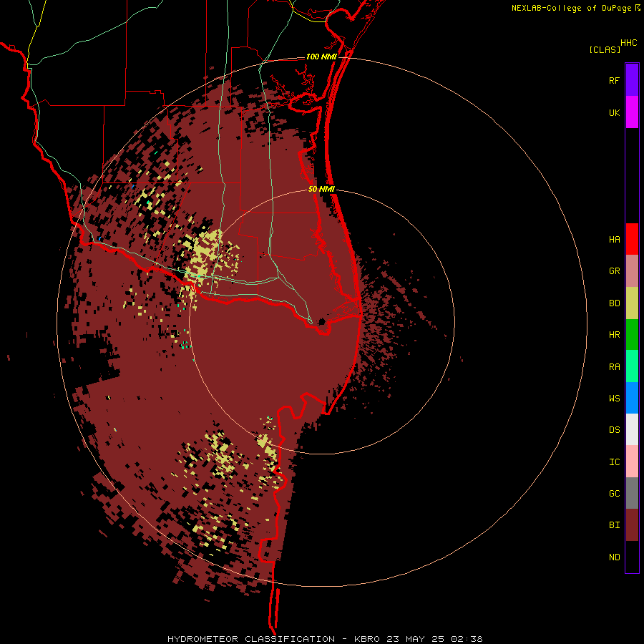Click the 23 MAY 25 date

click(416, 639)
